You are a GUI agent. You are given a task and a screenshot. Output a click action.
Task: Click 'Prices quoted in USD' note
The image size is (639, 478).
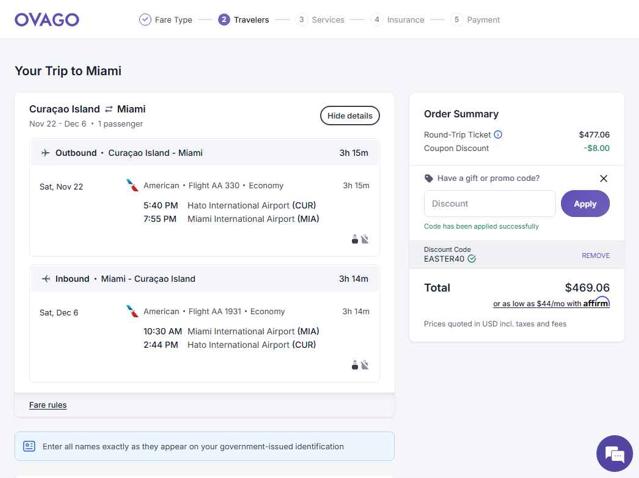coord(495,324)
